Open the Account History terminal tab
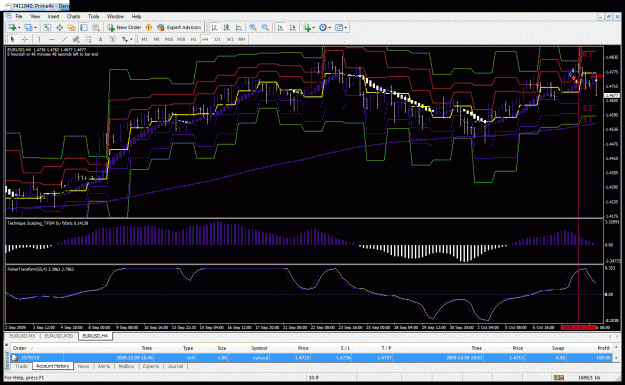The width and height of the screenshot is (625, 385). click(x=53, y=366)
